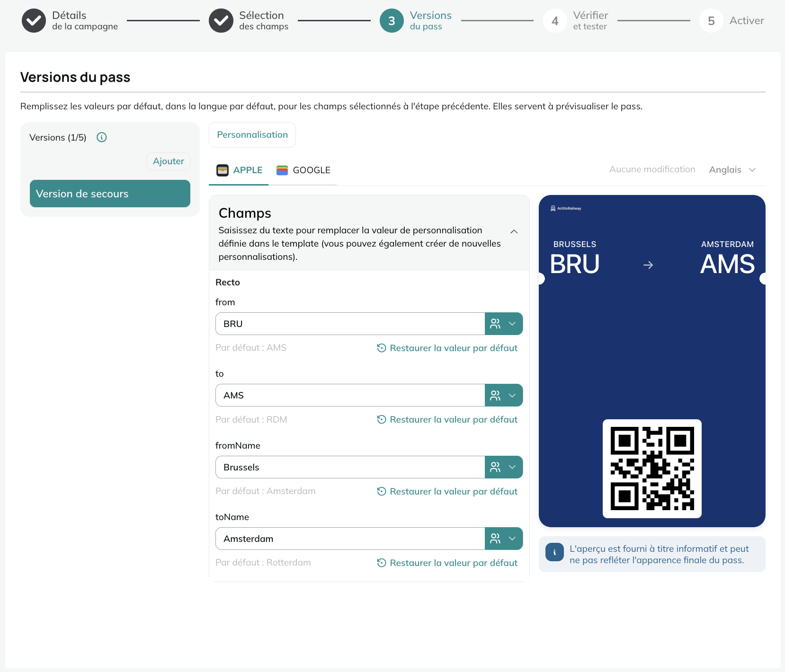Click step 4 Vérifier circle

tap(555, 21)
